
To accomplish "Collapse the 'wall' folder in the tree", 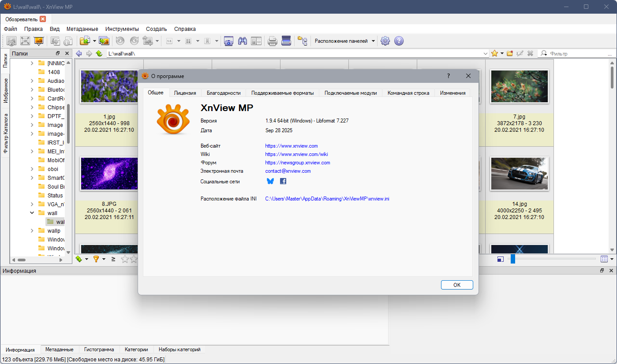I will point(32,213).
